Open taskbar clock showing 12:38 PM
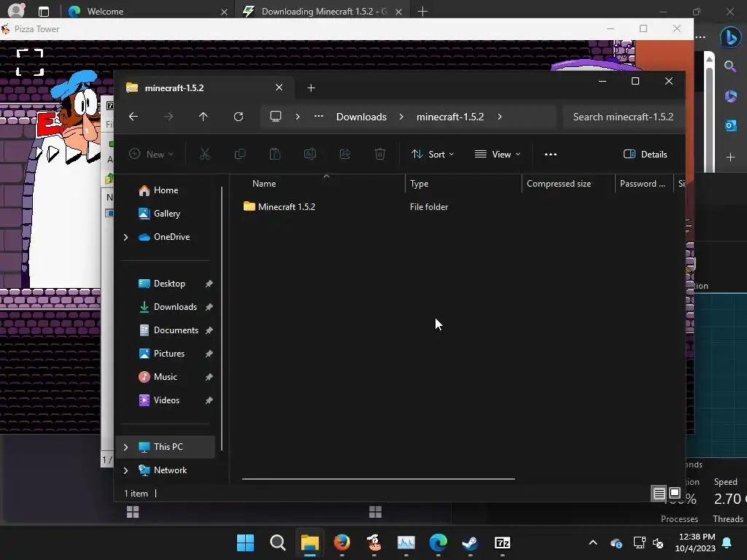 695,542
